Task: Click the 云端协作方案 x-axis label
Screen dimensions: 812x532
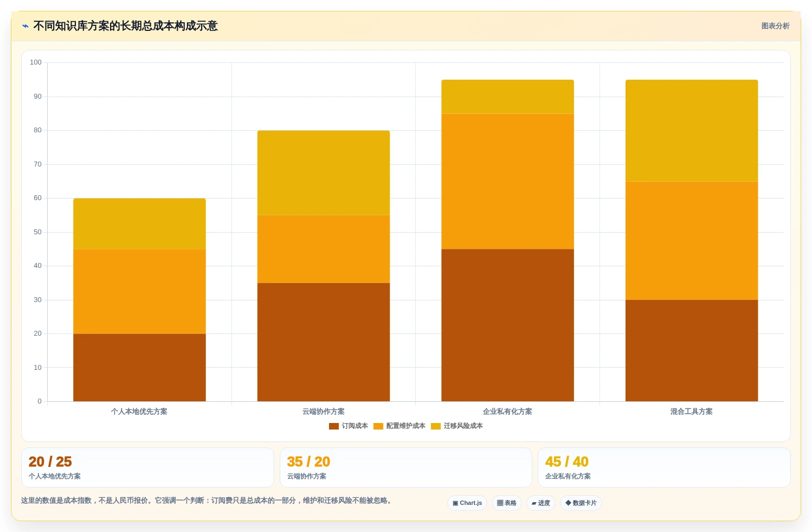Action: [324, 412]
